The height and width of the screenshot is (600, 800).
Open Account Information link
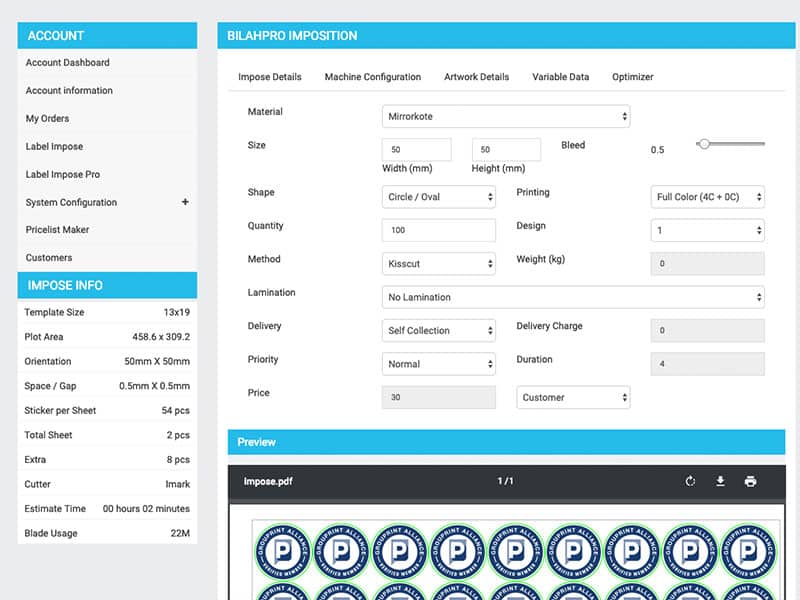(69, 91)
